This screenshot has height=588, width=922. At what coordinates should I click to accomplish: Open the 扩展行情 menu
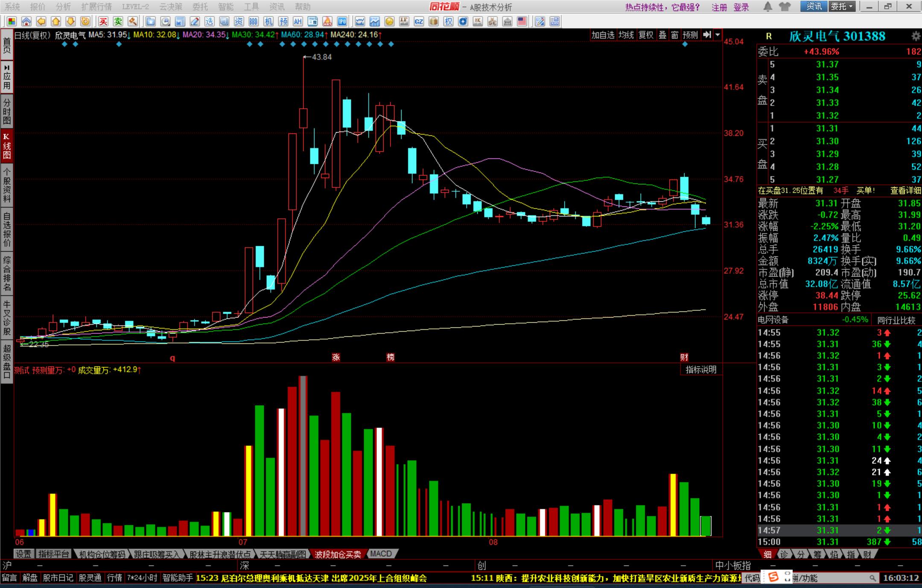click(x=96, y=7)
